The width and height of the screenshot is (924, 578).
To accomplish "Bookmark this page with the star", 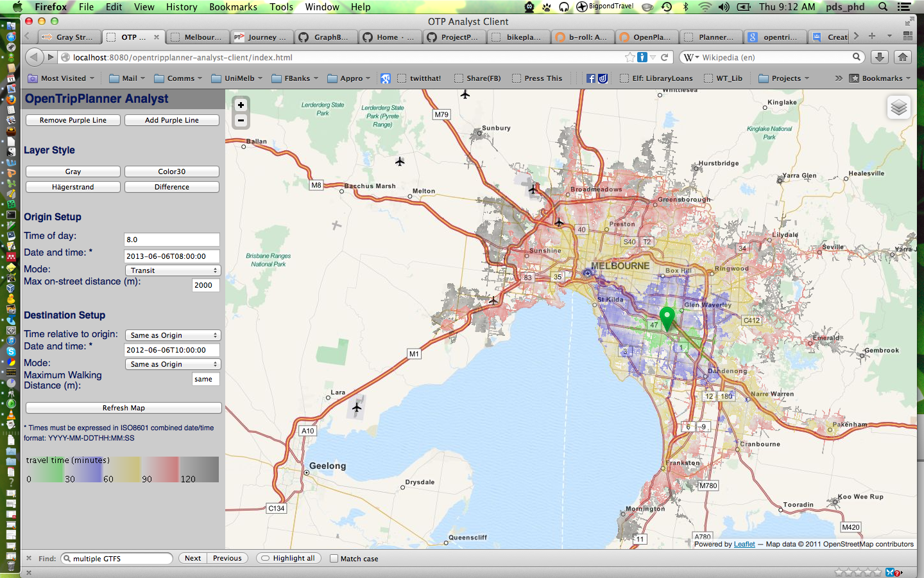I will point(630,57).
